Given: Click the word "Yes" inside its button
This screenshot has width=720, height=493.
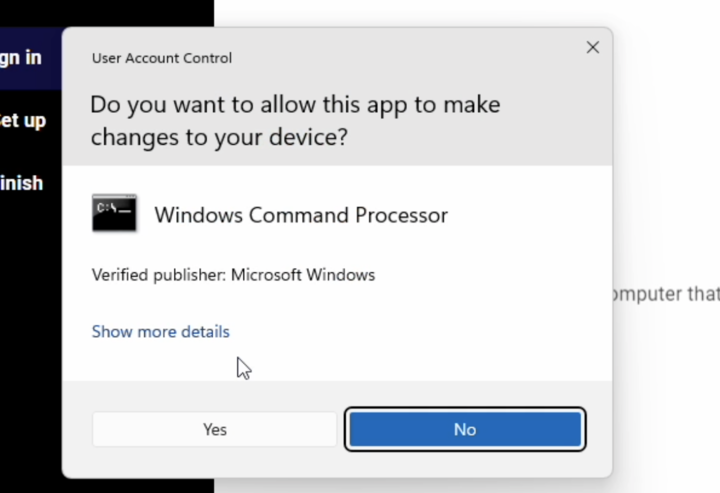Looking at the screenshot, I should coord(214,429).
